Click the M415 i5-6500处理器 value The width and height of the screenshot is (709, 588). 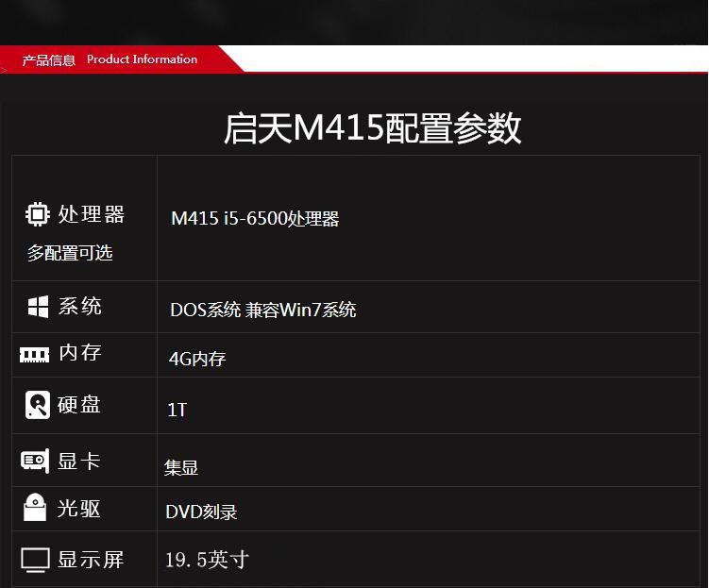tap(255, 219)
